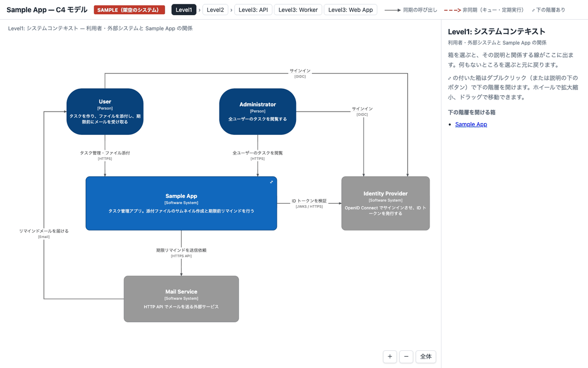The image size is (588, 368).
Task: Select the User person box in the diagram
Action: [x=105, y=111]
